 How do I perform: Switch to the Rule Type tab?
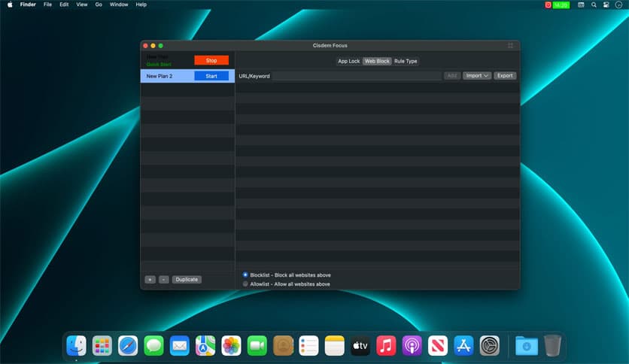click(406, 61)
